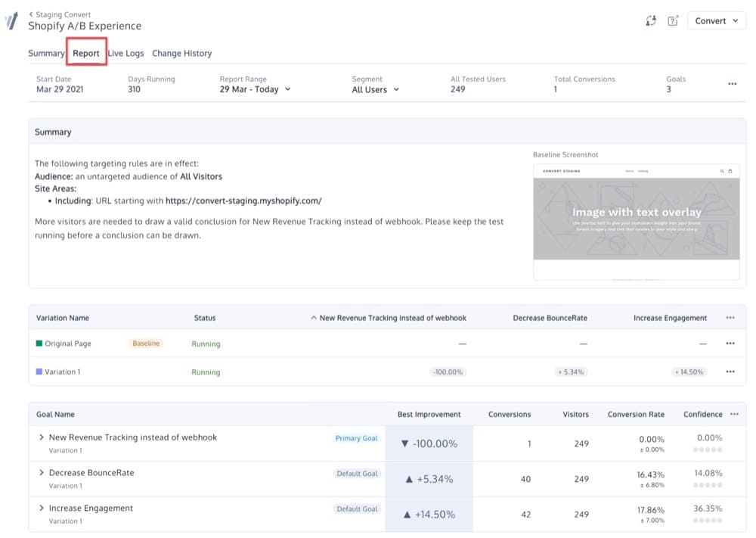Viewport: 756px width, 538px height.
Task: Click the sync refresh icon near Convert
Action: (x=651, y=20)
